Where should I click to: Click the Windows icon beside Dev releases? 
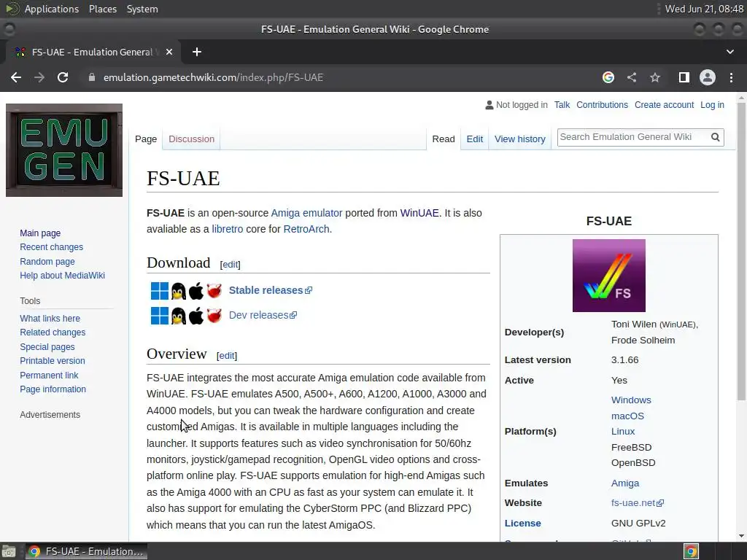160,315
